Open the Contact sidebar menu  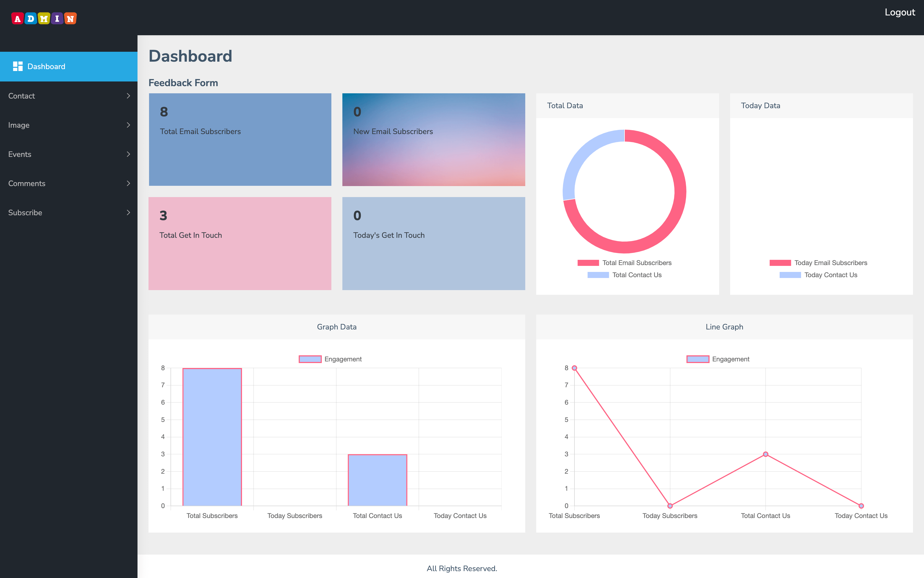pos(69,96)
